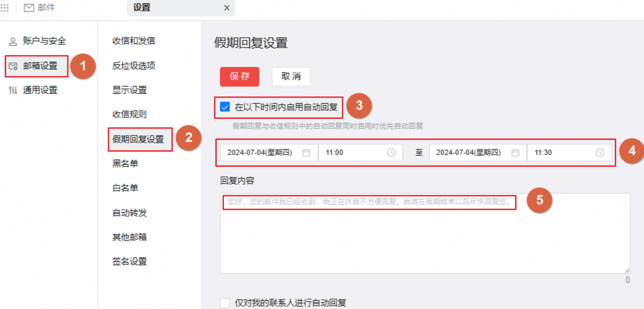Click the 通用设置 sliders icon

[x=13, y=91]
